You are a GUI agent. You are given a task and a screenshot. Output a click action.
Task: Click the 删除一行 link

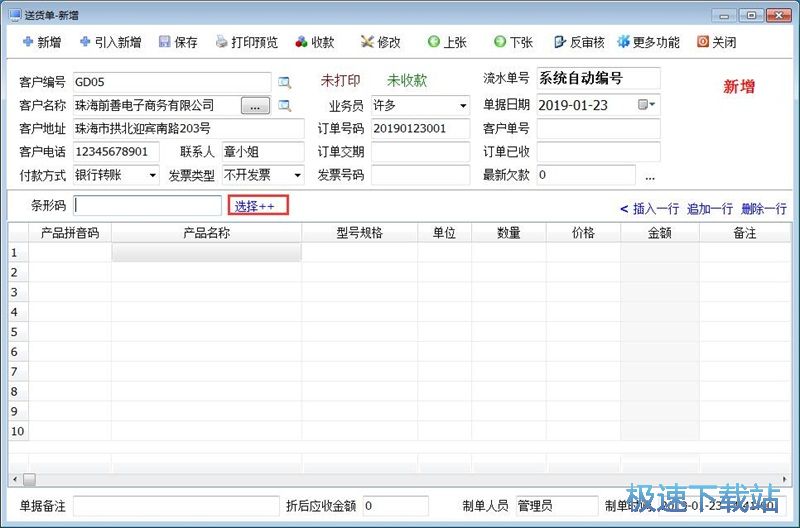(x=764, y=209)
